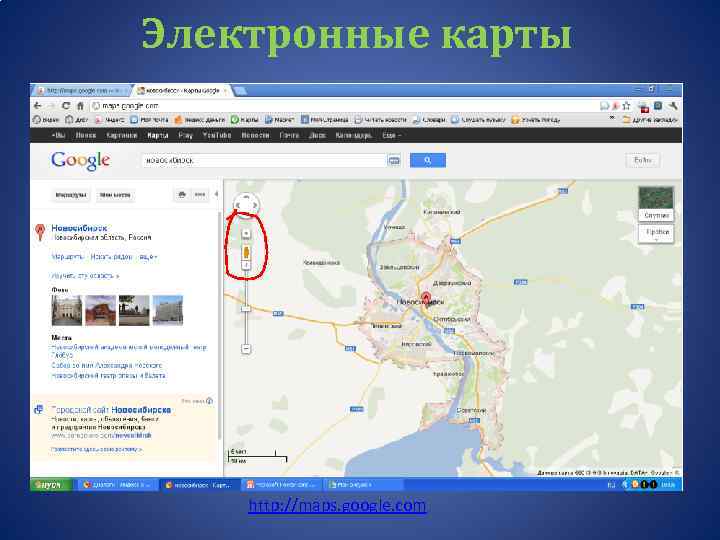Click the browser back arrow

point(38,106)
